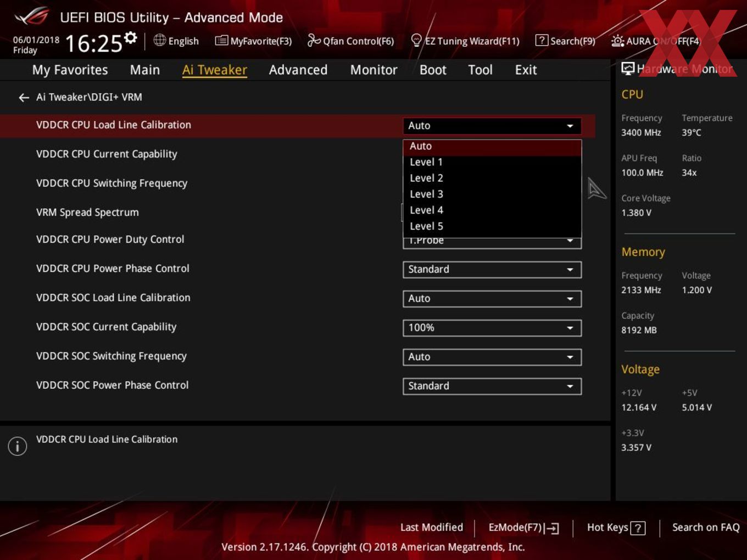747x560 pixels.
Task: Switch to the Boot tab
Action: click(x=433, y=70)
